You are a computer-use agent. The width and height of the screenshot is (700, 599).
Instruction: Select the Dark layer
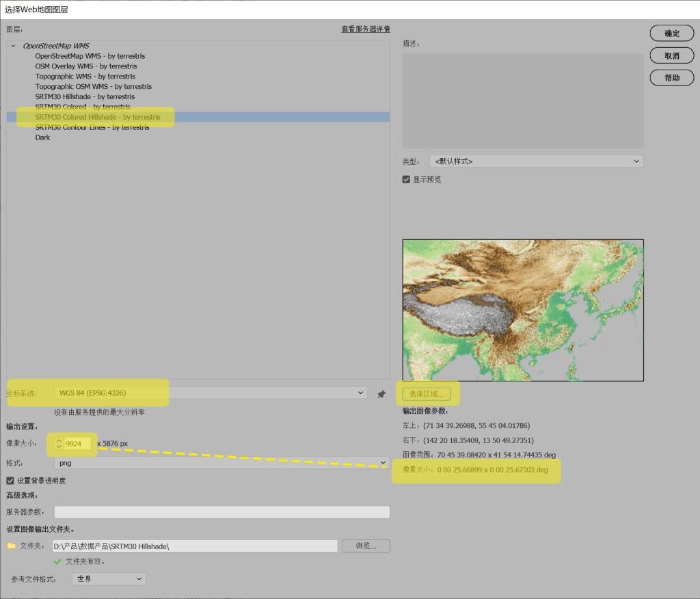point(42,137)
